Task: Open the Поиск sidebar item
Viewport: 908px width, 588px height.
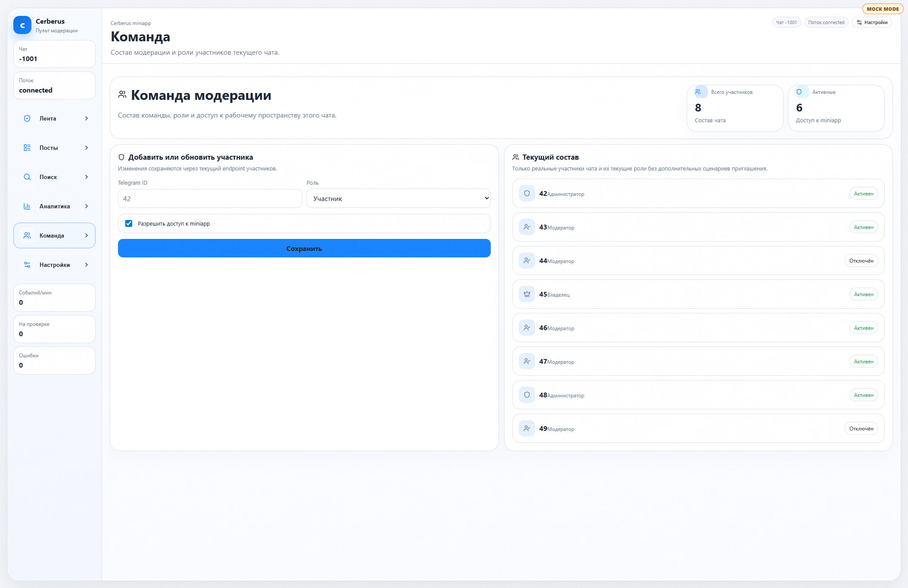Action: click(54, 177)
